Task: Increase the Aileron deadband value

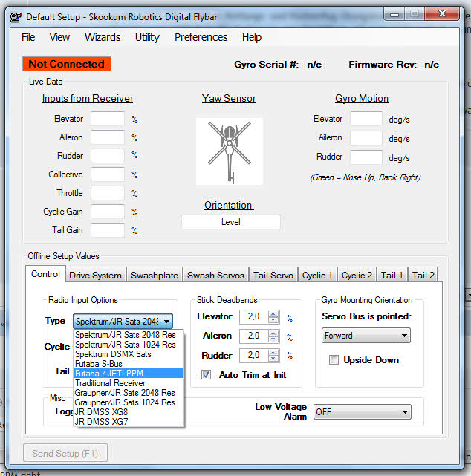Action: coord(273,333)
